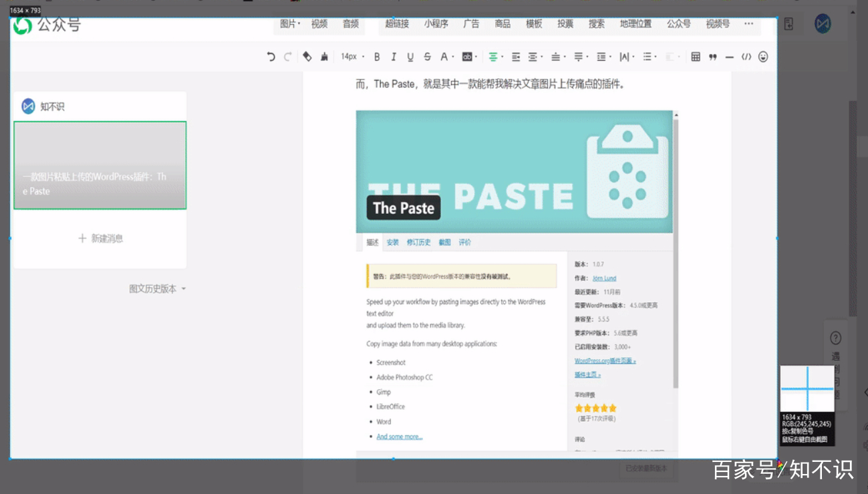
Task: Click 小程序 in the insert bar
Action: 436,24
